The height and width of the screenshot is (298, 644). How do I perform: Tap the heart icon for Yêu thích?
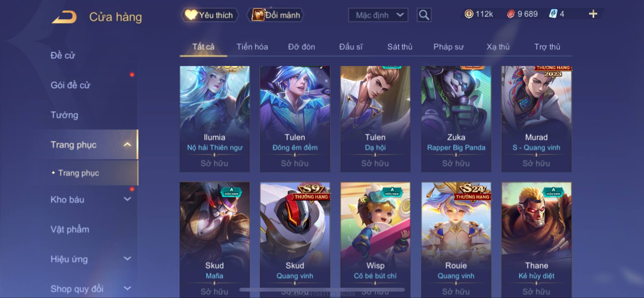point(191,14)
